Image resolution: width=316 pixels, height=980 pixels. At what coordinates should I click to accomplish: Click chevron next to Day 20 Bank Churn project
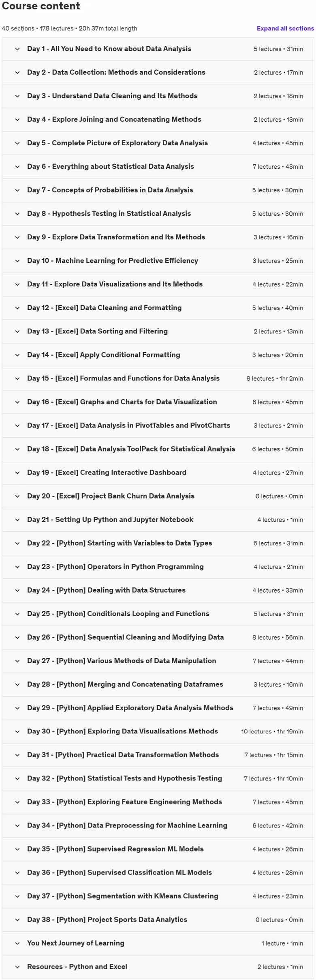(x=17, y=496)
